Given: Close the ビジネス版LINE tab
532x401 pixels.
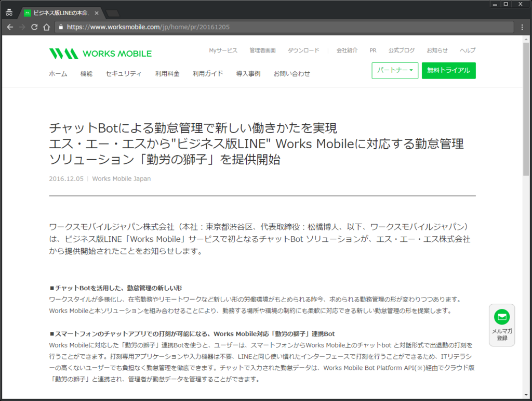Looking at the screenshot, I should (97, 13).
